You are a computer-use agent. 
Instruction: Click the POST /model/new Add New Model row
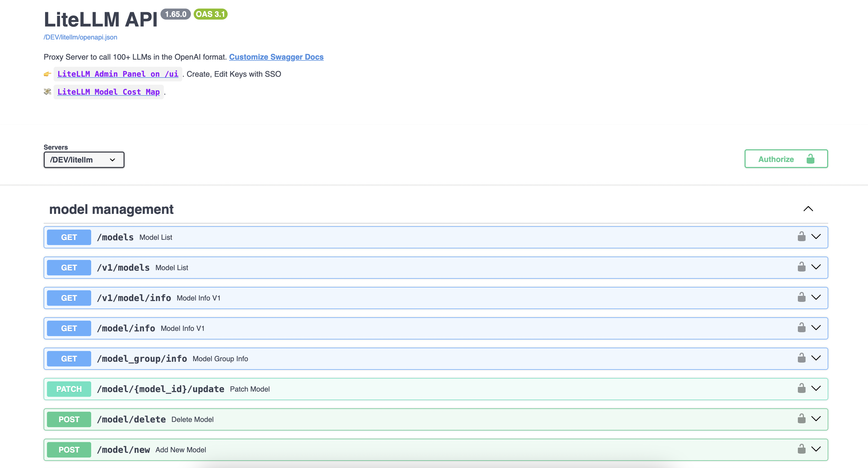click(x=404, y=450)
